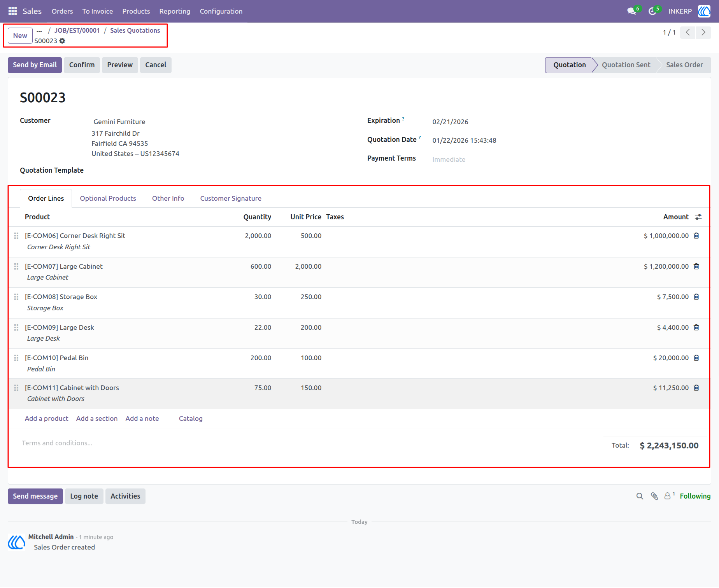The image size is (719, 588).
Task: Delete the Large Cabinet order line
Action: [696, 266]
